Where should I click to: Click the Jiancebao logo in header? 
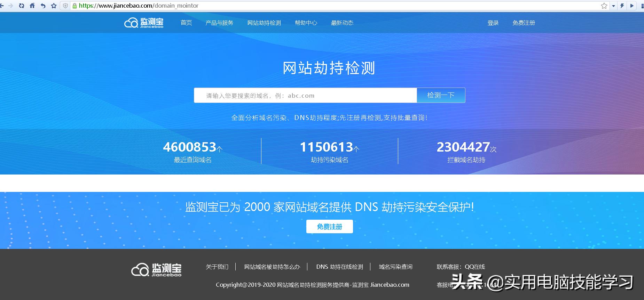coord(144,23)
